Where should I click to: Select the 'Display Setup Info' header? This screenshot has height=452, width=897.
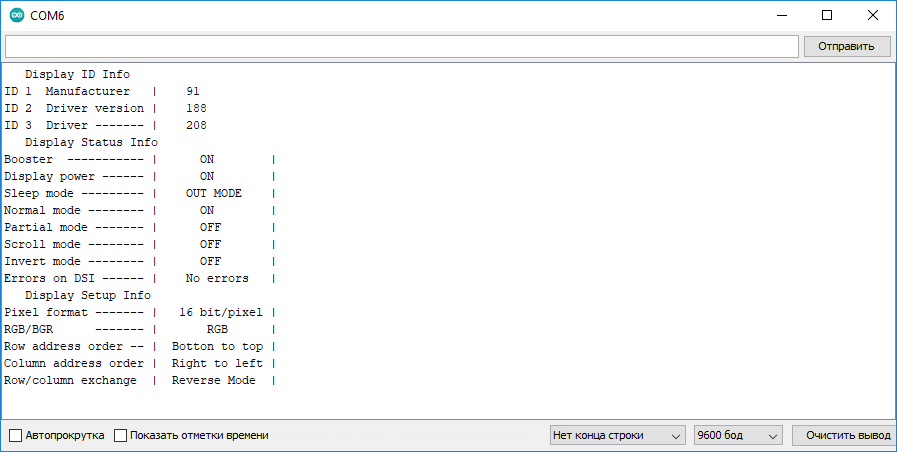(88, 296)
